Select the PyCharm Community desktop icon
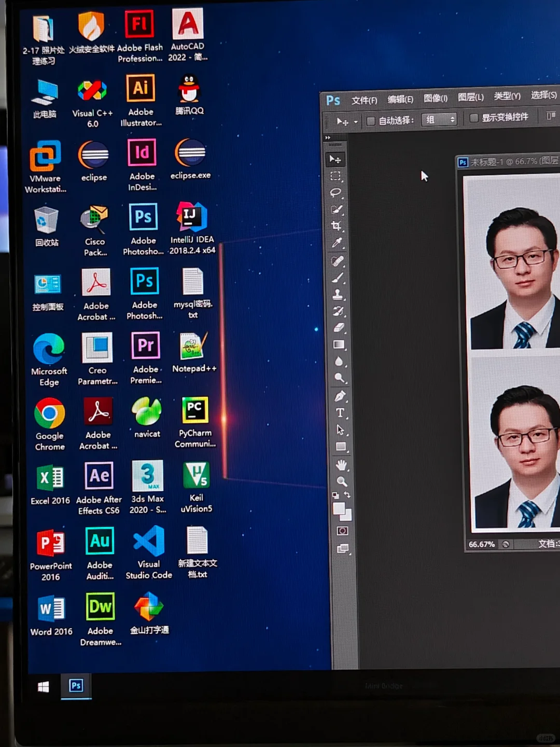 [x=195, y=422]
